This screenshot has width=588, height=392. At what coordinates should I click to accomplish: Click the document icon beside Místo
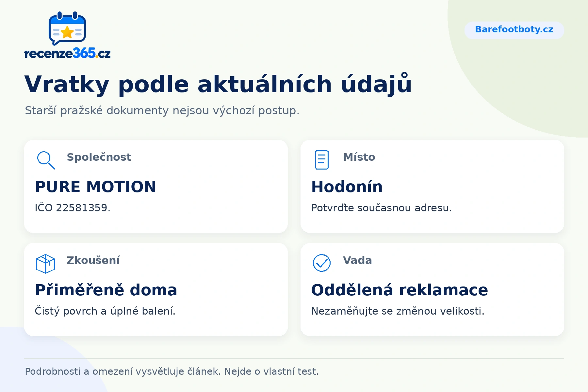click(322, 160)
